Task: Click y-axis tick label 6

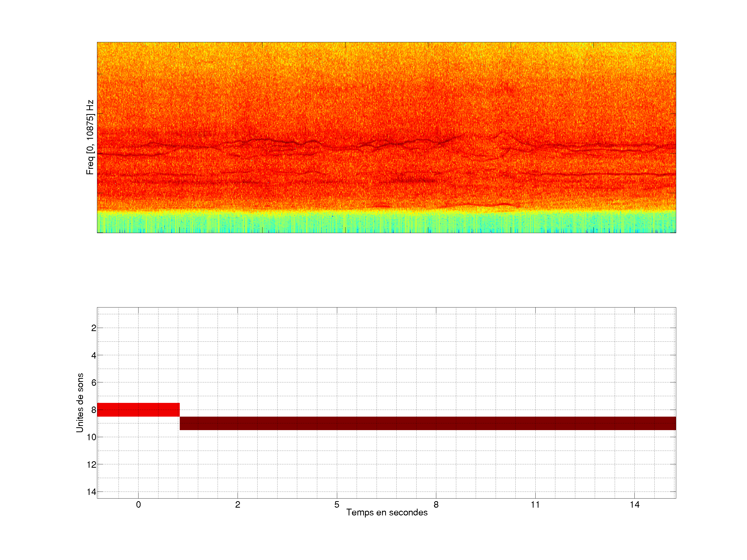Action: tap(94, 383)
